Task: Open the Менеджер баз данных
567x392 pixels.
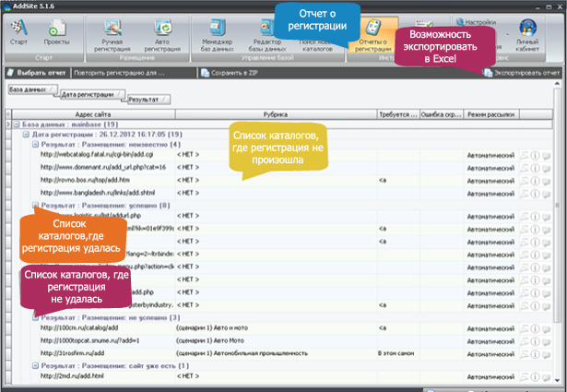Action: click(x=218, y=36)
